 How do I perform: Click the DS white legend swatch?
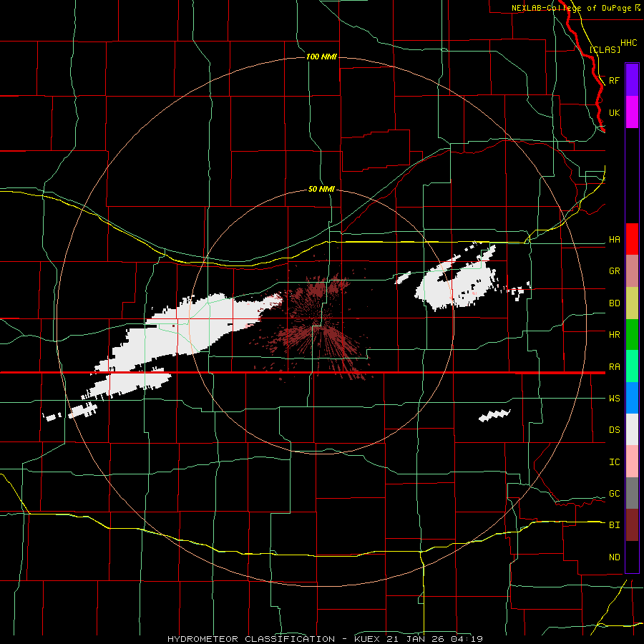632,429
